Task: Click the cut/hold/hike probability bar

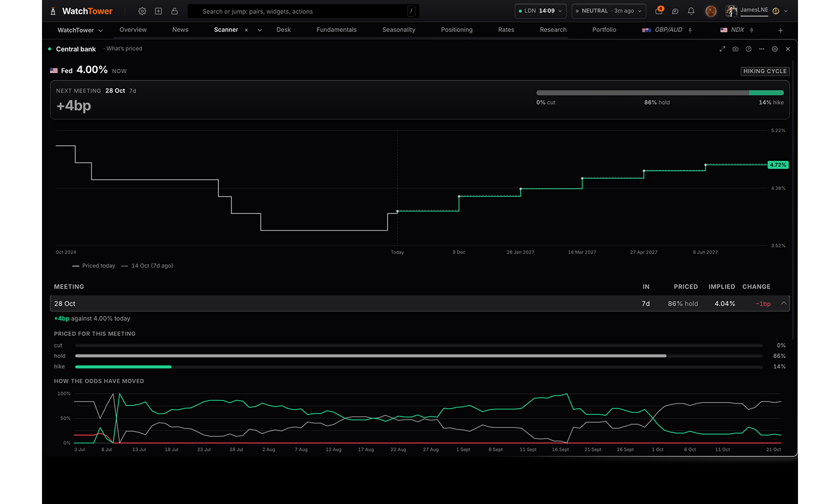Action: point(660,93)
